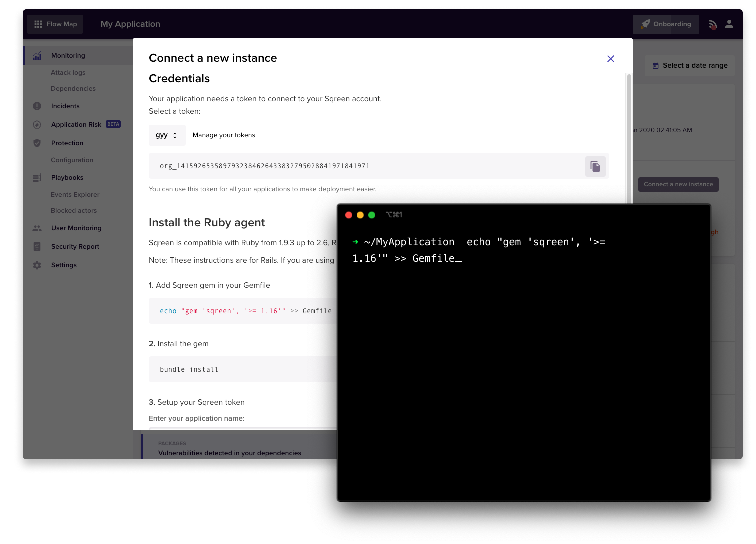Viewport: 756px width, 544px height.
Task: Open the feed notifications icon
Action: [x=713, y=24]
